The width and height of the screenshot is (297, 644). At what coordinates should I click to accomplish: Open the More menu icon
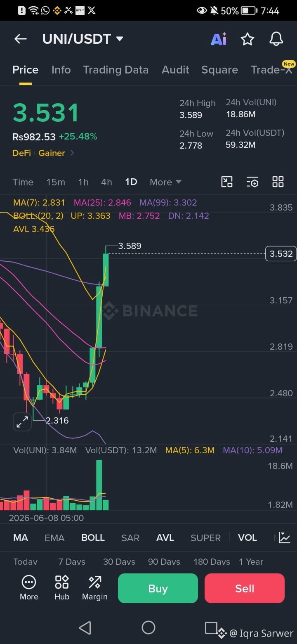tap(29, 588)
